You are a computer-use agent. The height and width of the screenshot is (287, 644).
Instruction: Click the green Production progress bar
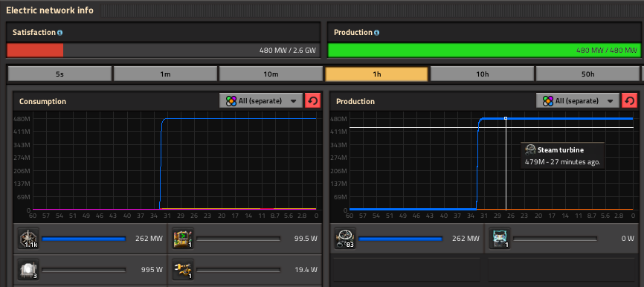(x=484, y=50)
